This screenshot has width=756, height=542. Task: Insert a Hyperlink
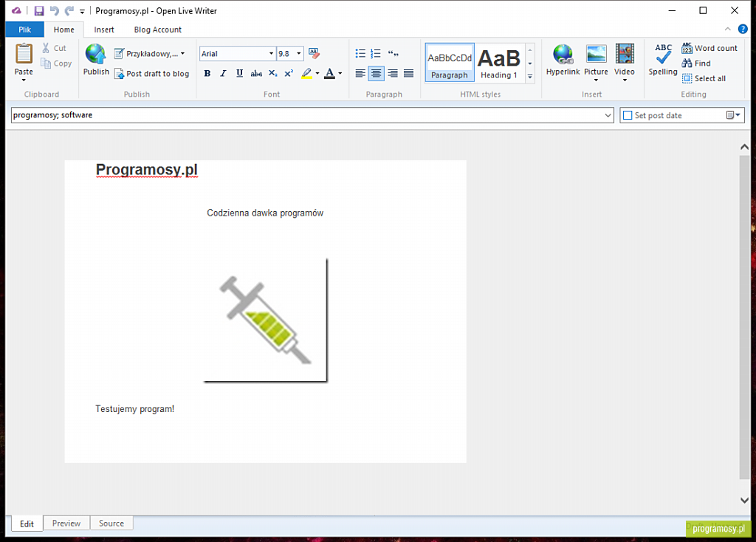tap(563, 61)
